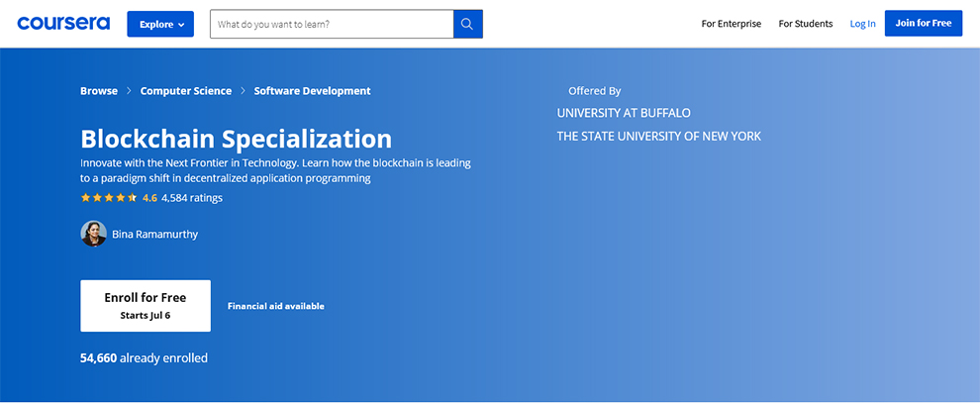Click the five-star rating icons
980x403 pixels.
[x=109, y=198]
